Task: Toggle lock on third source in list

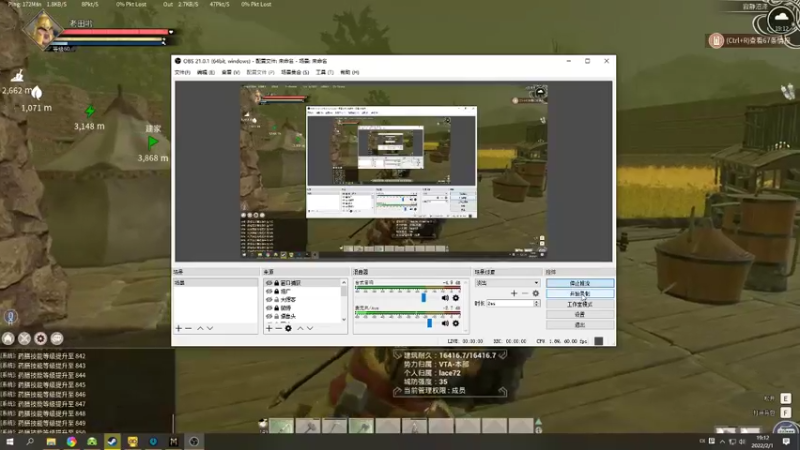Action: [277, 299]
